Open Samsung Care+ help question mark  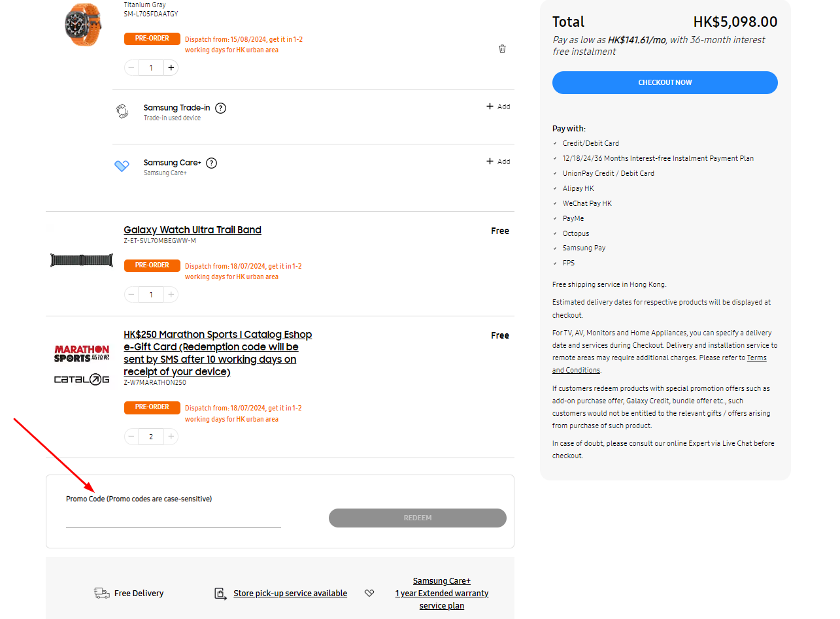coord(212,163)
